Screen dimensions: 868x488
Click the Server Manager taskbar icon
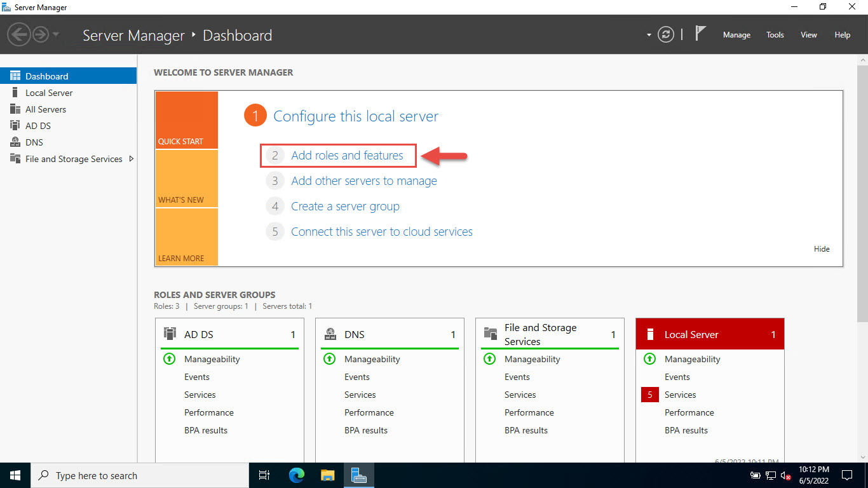coord(359,475)
